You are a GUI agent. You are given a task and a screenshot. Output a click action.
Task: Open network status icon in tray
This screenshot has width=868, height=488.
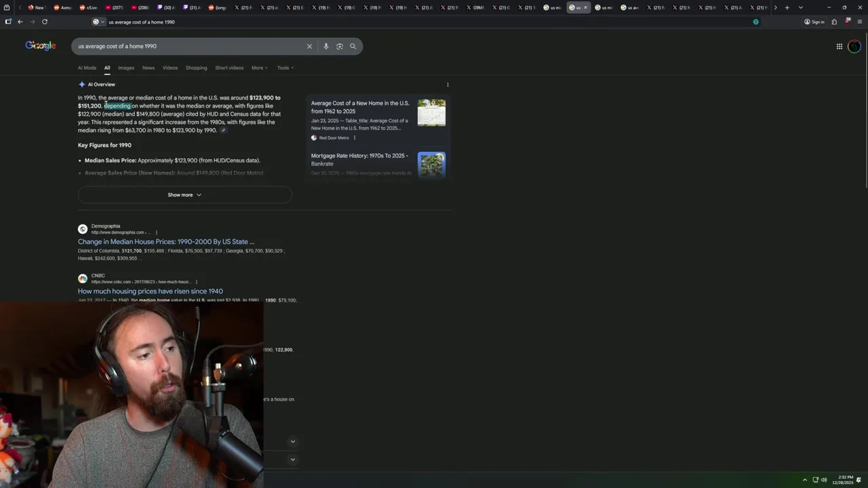coord(815,480)
